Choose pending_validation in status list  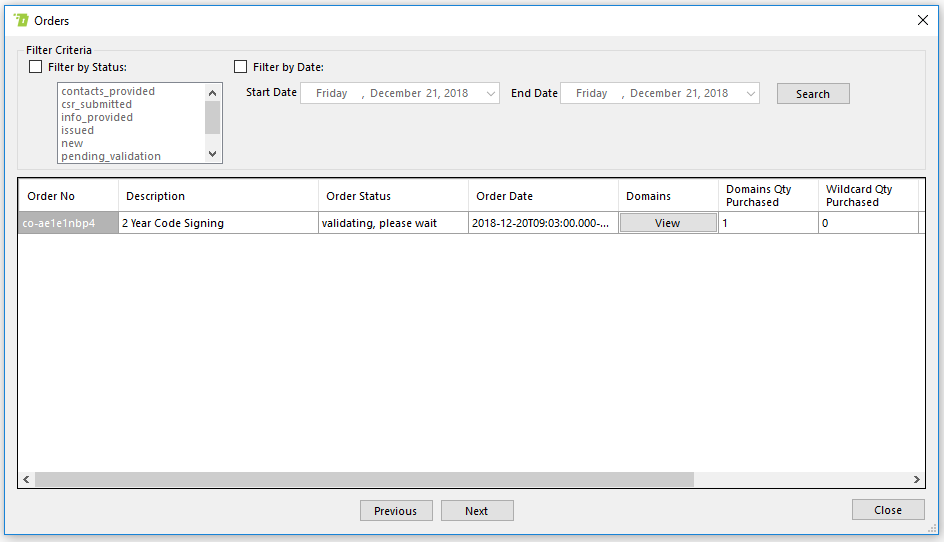[x=110, y=156]
